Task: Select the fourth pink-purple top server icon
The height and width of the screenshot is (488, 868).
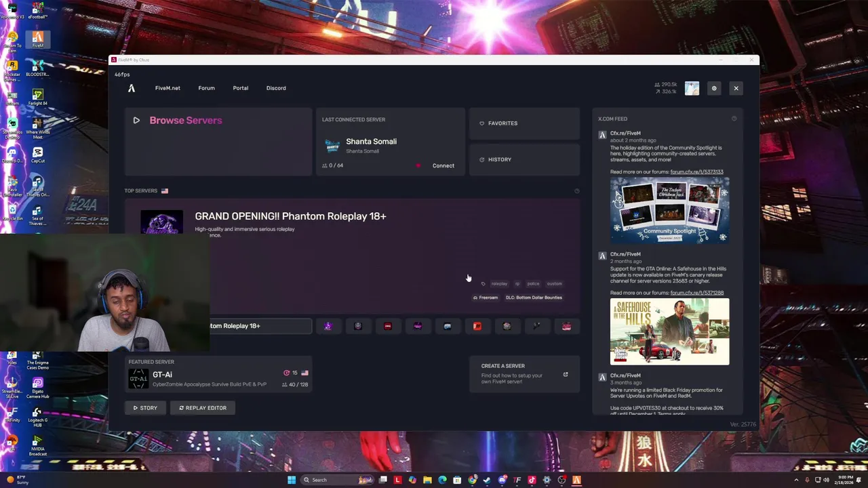Action: click(x=418, y=326)
